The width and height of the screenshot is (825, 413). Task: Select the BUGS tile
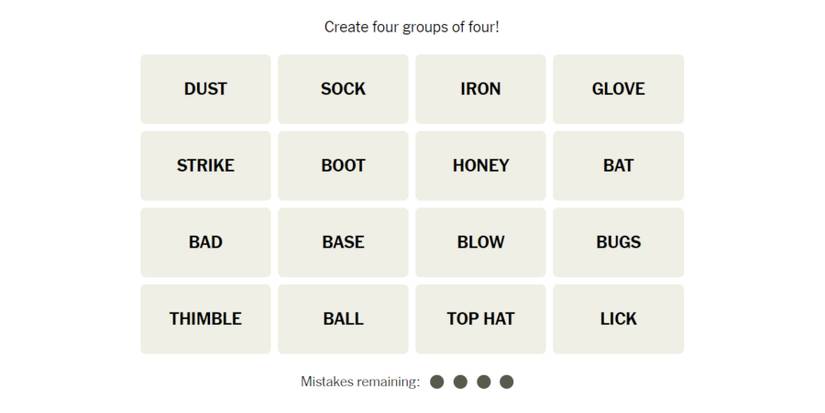coord(618,242)
